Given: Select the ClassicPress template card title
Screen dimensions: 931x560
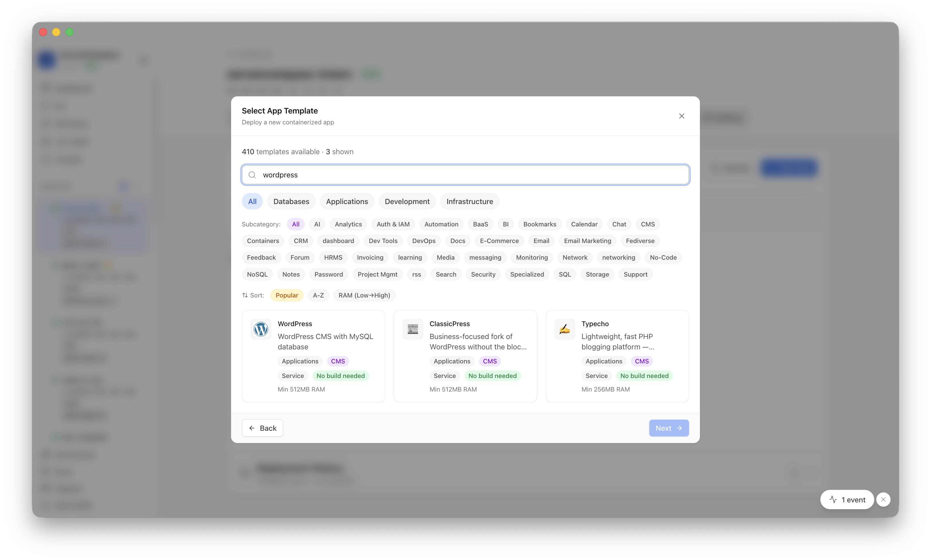Looking at the screenshot, I should [x=449, y=324].
